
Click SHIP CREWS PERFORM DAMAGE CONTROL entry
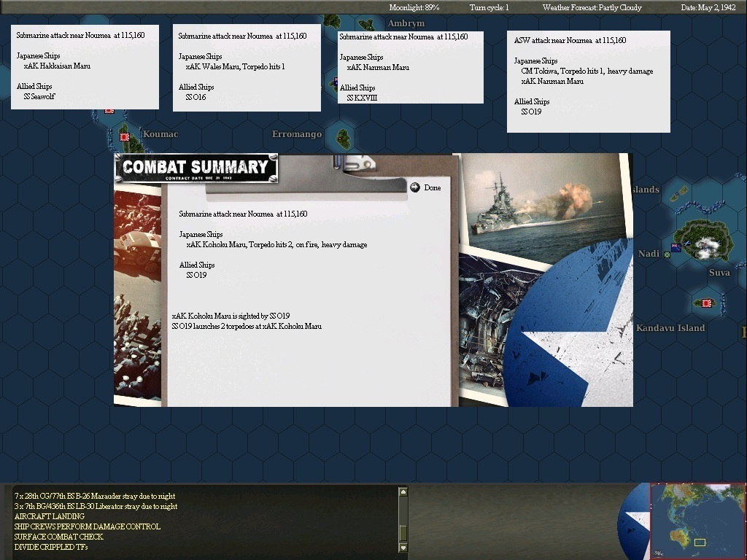tap(88, 526)
